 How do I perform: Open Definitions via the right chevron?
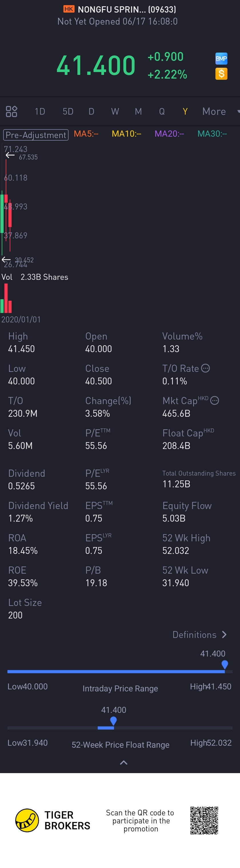click(x=225, y=635)
